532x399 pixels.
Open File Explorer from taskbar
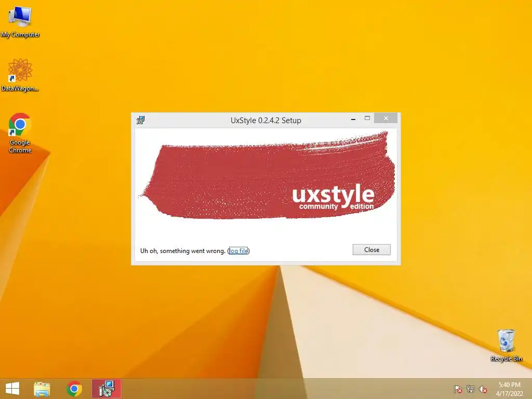[x=42, y=389]
